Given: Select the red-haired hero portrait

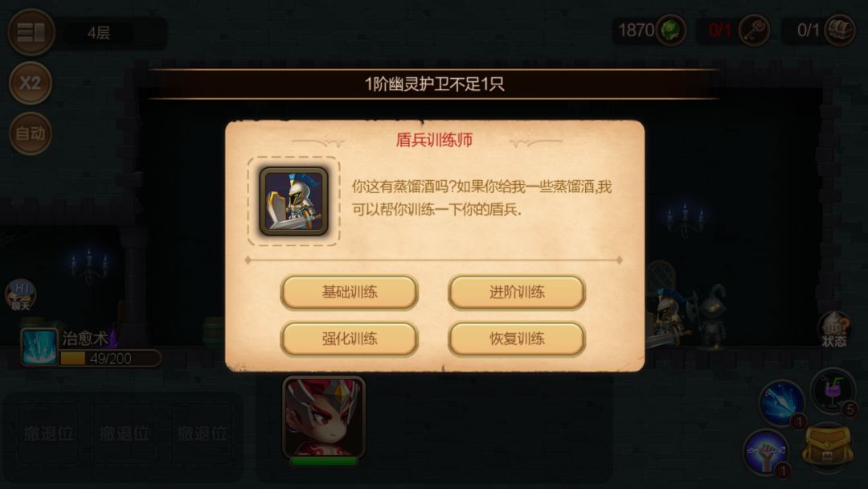Looking at the screenshot, I should [x=324, y=417].
